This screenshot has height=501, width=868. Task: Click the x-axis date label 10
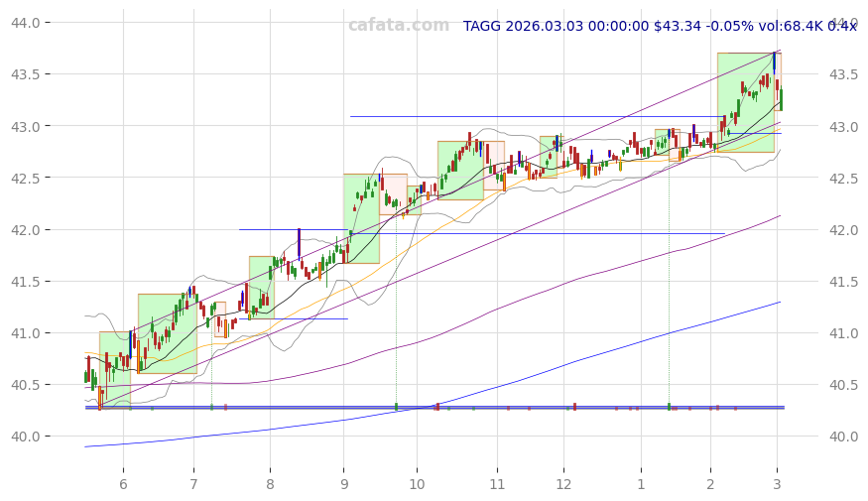pos(417,484)
